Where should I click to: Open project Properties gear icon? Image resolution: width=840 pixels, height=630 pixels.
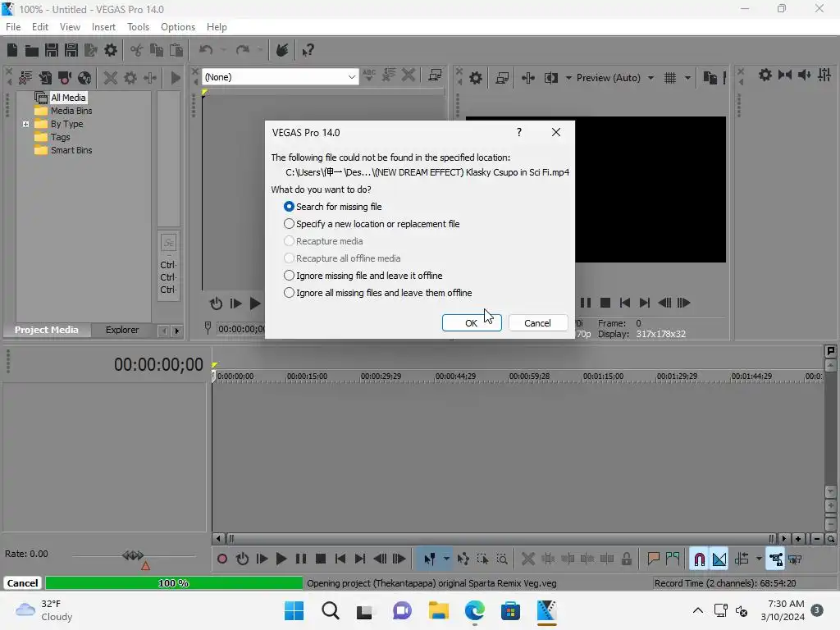111,50
